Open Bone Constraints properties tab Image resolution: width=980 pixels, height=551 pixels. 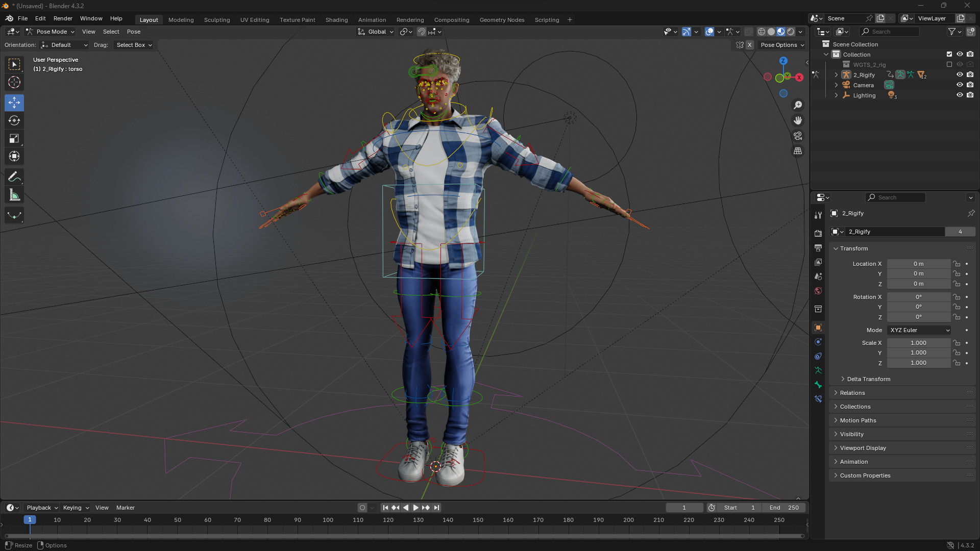tap(818, 399)
